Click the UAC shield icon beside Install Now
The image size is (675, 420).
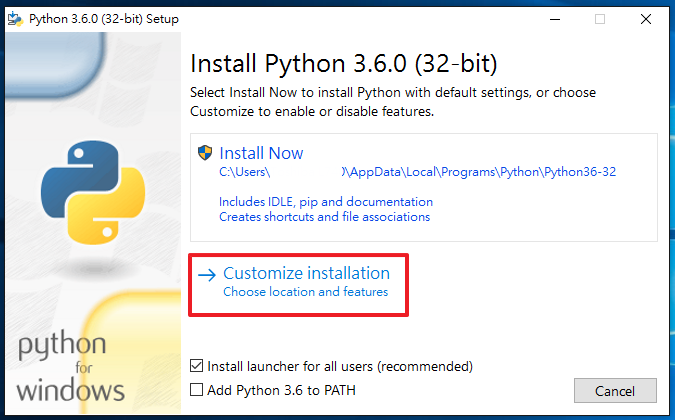point(205,153)
